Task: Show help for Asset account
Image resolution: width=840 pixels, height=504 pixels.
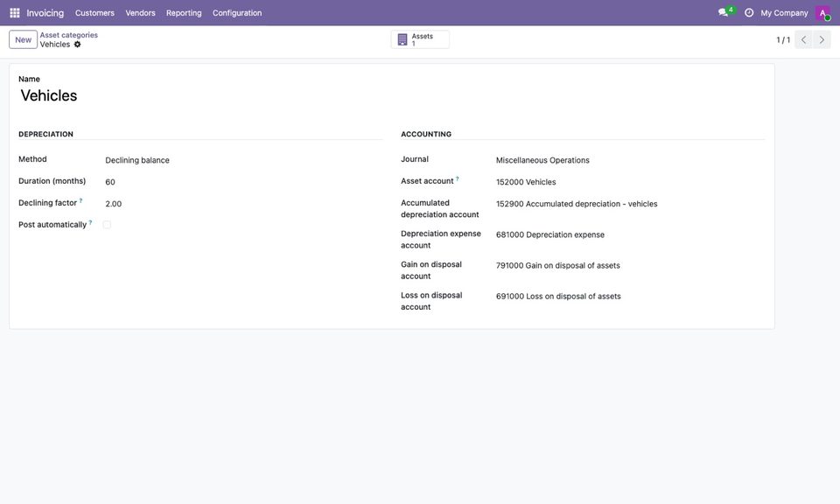Action: pyautogui.click(x=458, y=178)
